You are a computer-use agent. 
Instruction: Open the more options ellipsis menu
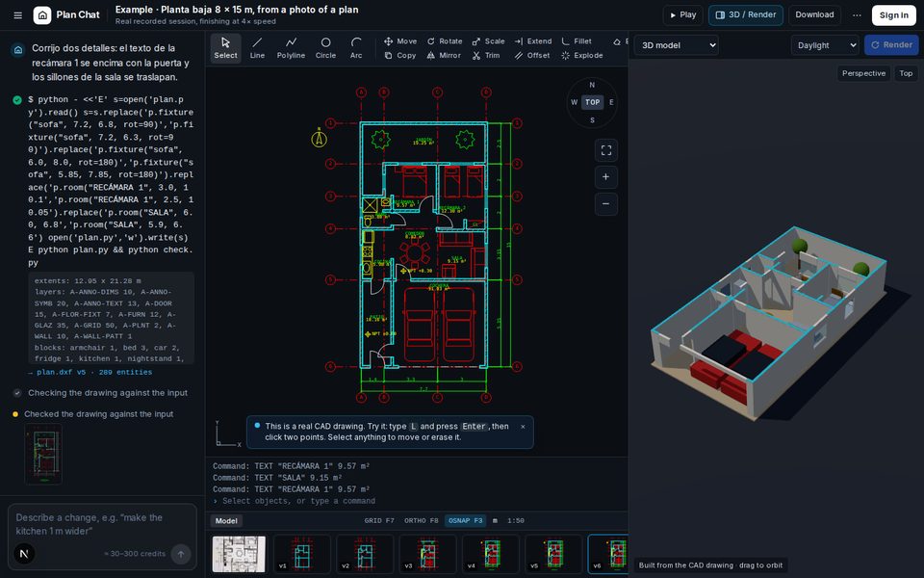(857, 15)
